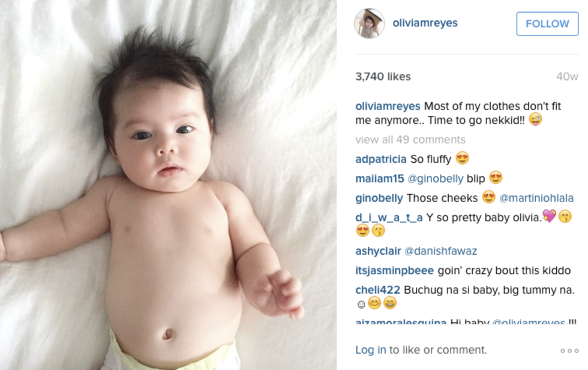Click the FOLLOW button
588x370 pixels.
(x=547, y=23)
